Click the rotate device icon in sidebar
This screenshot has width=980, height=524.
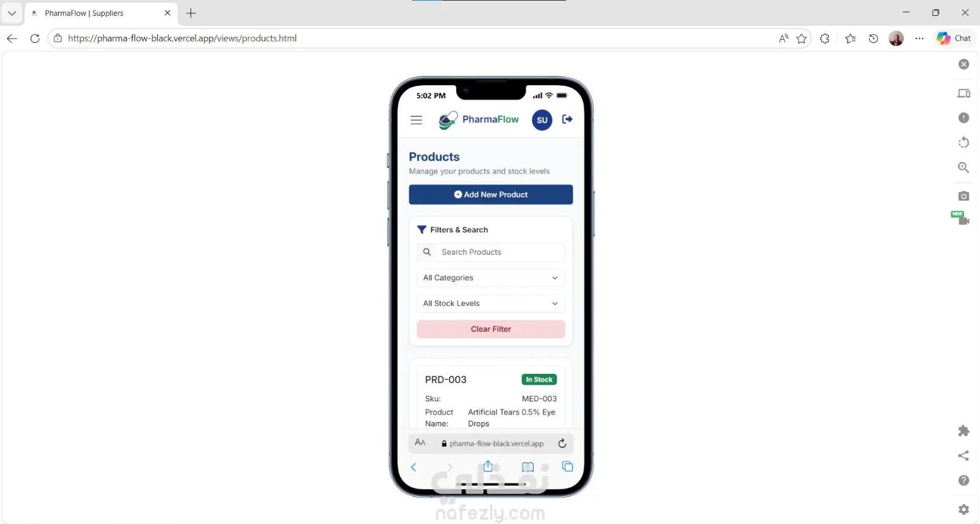tap(963, 143)
